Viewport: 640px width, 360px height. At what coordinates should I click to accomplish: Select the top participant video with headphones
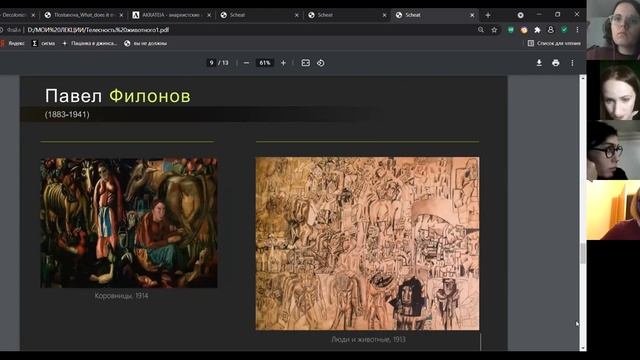tap(613, 30)
